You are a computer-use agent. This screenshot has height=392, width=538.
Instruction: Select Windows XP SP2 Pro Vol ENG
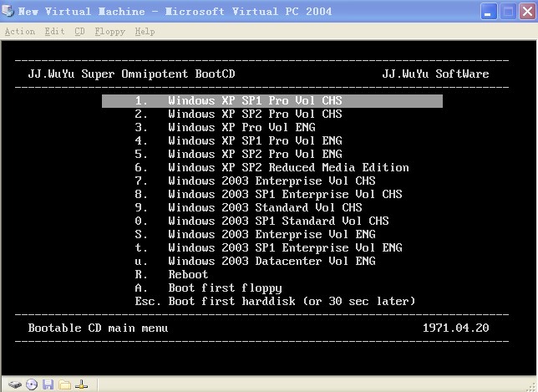(238, 154)
